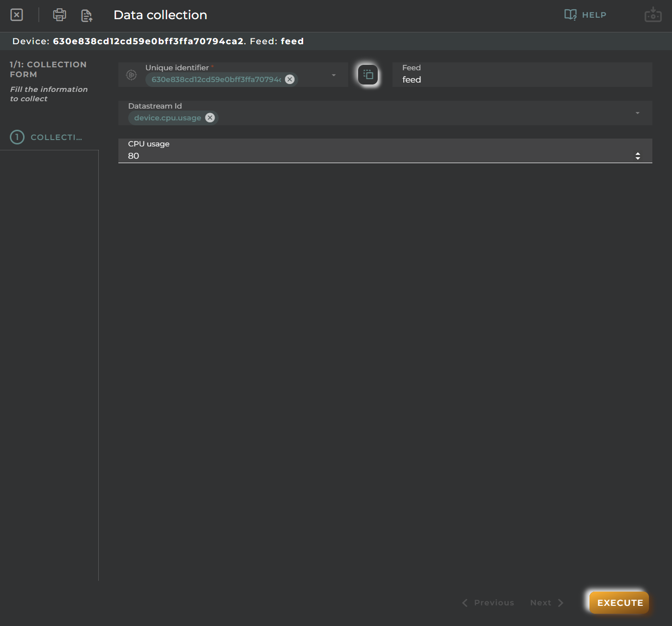Remove the device.cpu.usage chip

(x=210, y=117)
